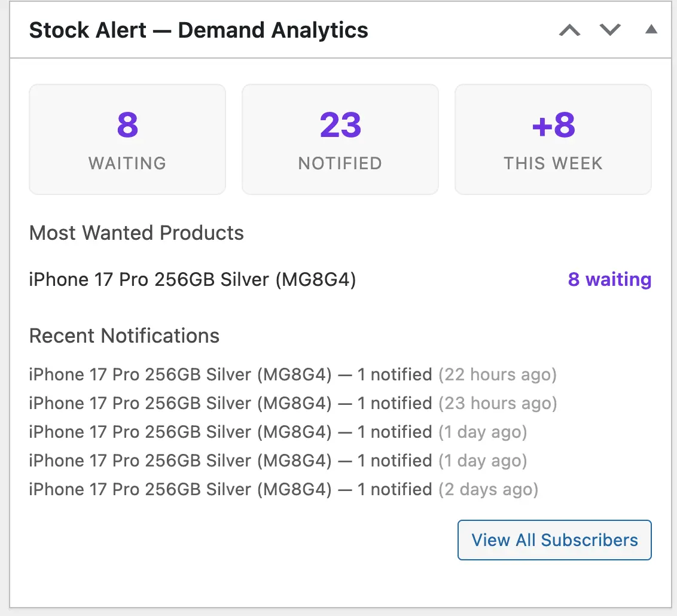This screenshot has width=677, height=616.
Task: Select the WAITING stat card showing 8
Action: [127, 139]
